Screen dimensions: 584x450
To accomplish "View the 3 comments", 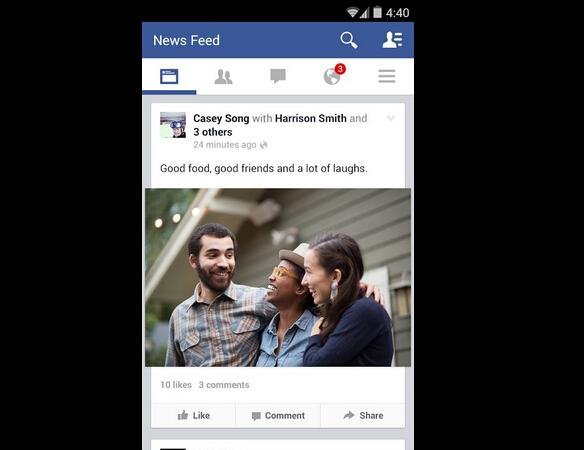I will pos(224,385).
